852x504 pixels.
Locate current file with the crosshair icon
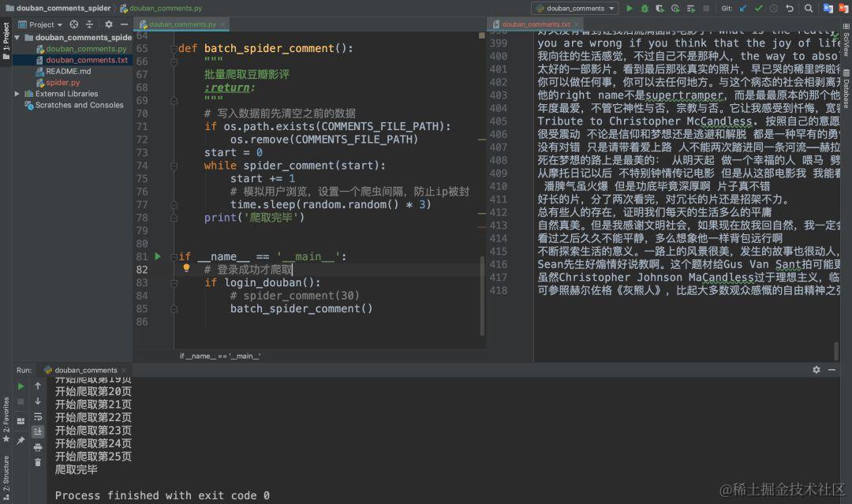(74, 24)
